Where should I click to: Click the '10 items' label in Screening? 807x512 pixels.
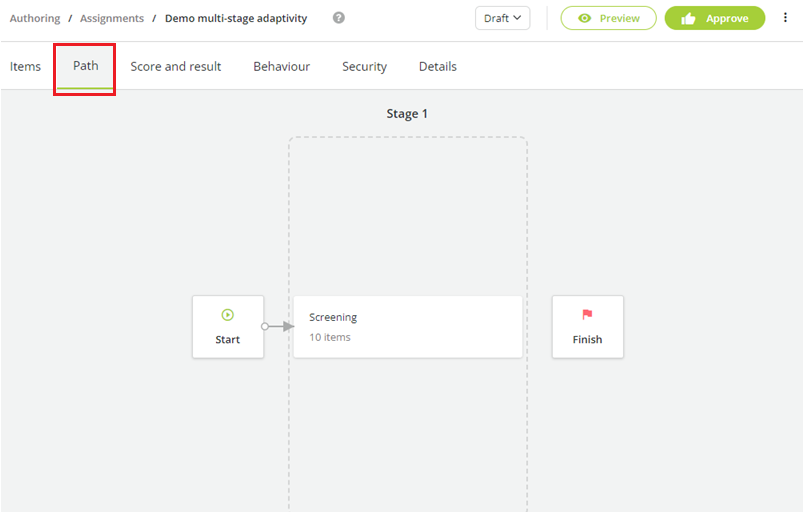[x=330, y=337]
